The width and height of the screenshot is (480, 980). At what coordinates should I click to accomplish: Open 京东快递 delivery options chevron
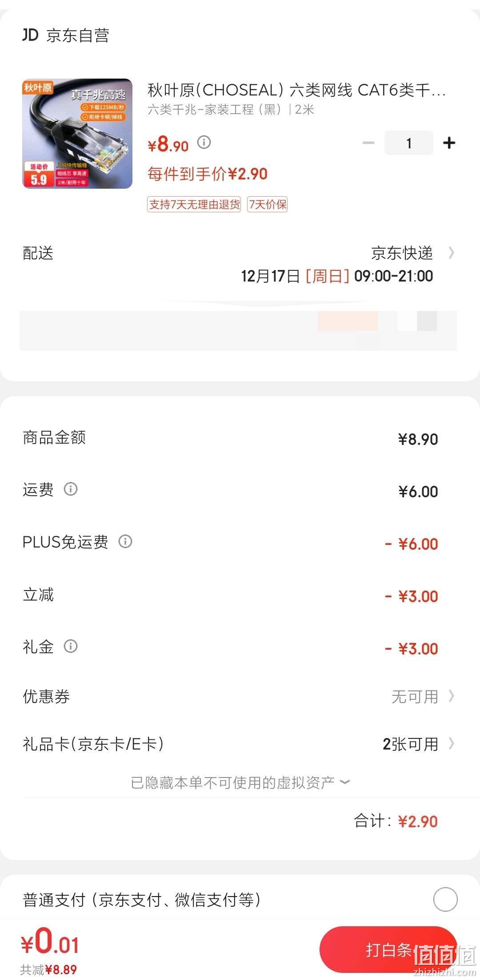click(452, 253)
